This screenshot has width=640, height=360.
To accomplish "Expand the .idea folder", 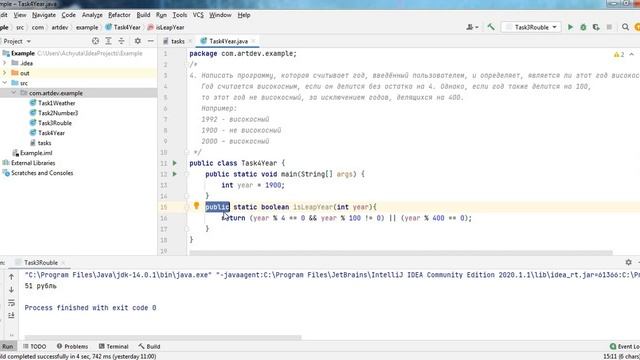I will click(x=5, y=63).
